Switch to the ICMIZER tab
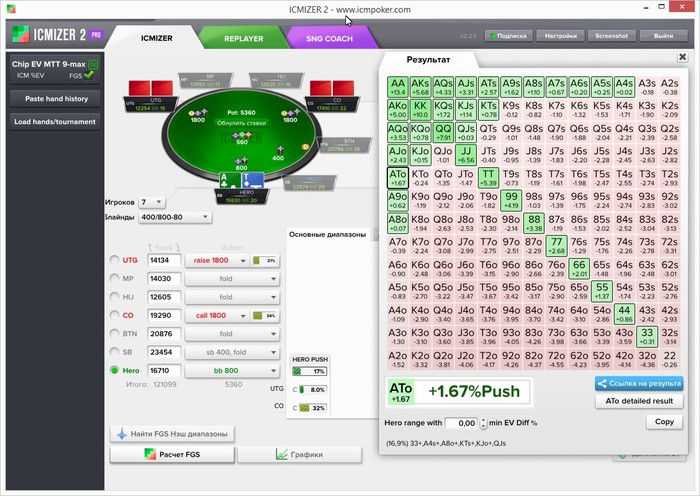This screenshot has height=496, width=700. (156, 38)
